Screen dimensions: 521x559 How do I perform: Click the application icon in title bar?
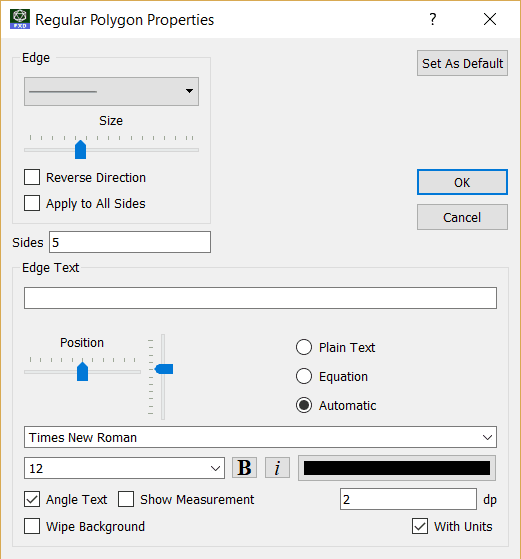[20, 19]
